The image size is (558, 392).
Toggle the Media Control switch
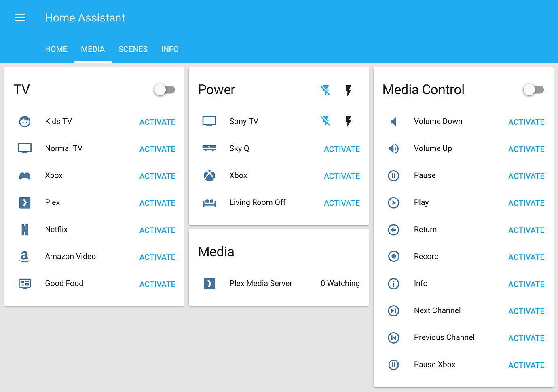(533, 90)
